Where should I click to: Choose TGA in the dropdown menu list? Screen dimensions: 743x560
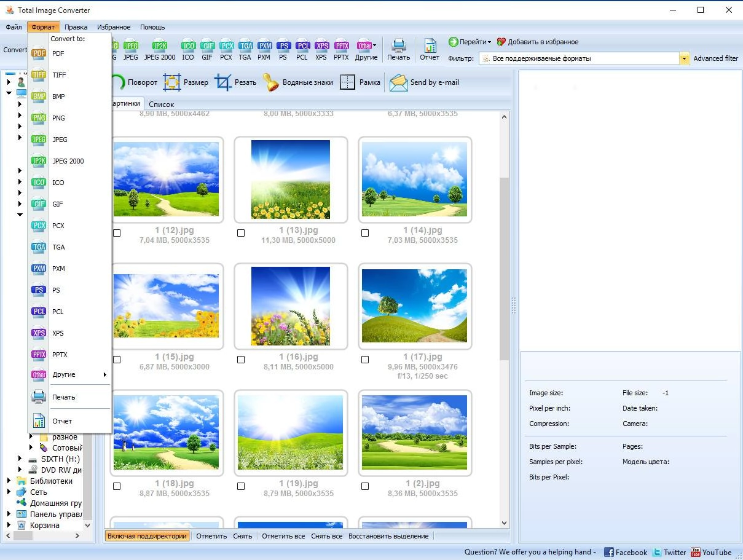click(69, 247)
